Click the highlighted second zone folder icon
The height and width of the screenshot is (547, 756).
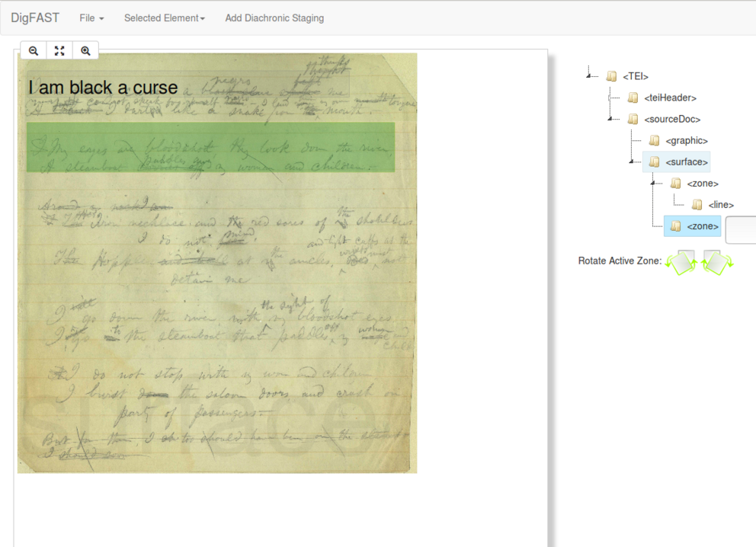[x=676, y=226]
